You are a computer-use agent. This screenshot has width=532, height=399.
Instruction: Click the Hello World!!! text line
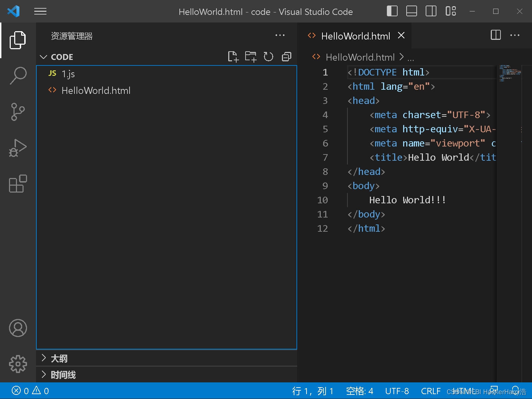coord(407,200)
